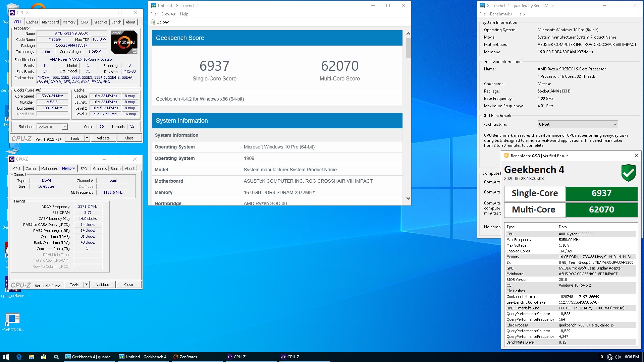
Task: Click Tools button in upper CPU-Z window
Action: (x=75, y=138)
